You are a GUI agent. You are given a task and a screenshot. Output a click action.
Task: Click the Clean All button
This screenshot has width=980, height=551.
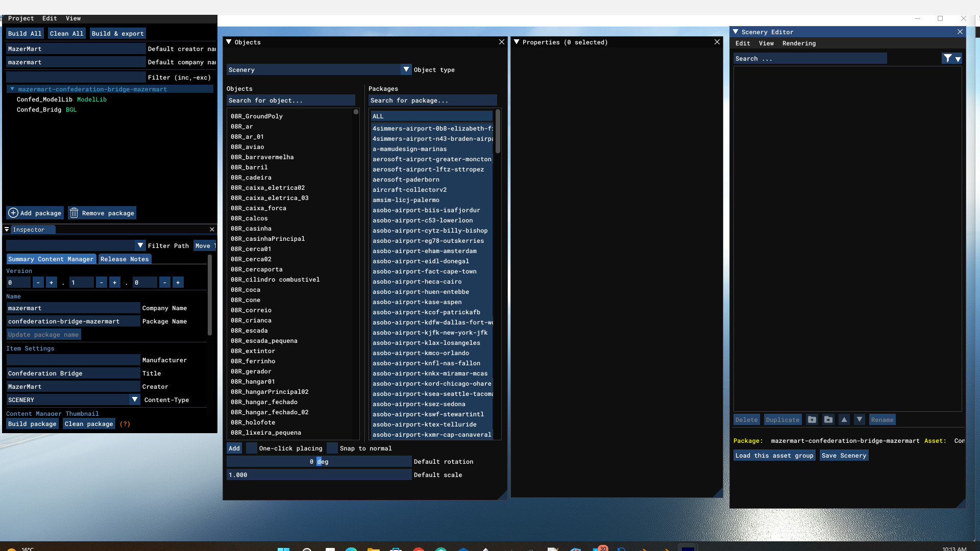coord(66,34)
